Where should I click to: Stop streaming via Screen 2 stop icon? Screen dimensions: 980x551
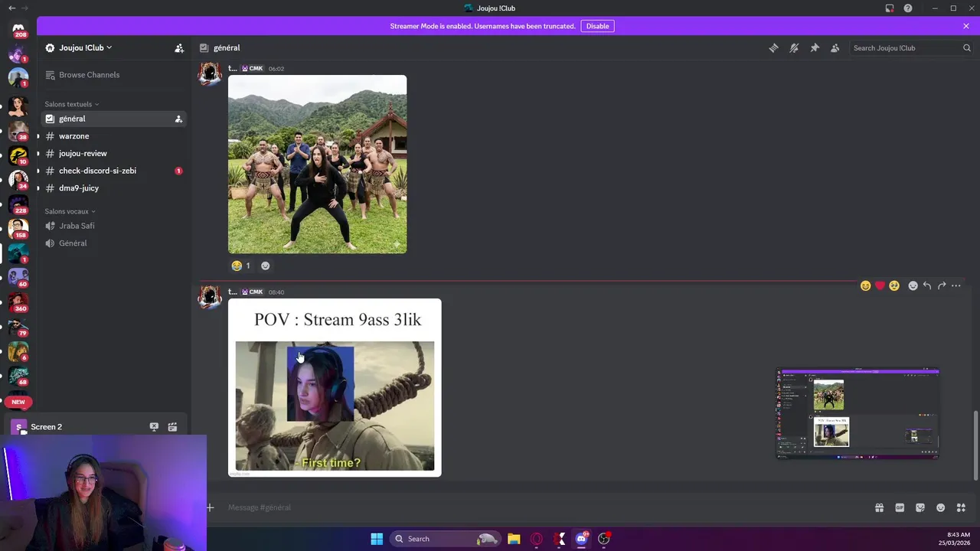point(154,427)
